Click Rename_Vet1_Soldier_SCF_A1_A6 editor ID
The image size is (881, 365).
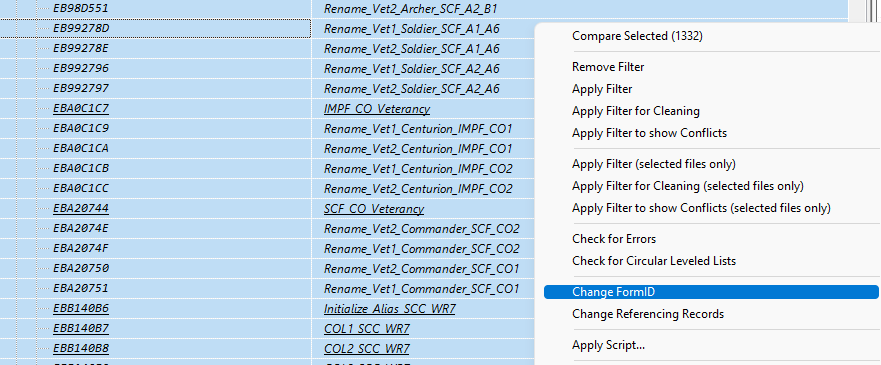pos(411,29)
